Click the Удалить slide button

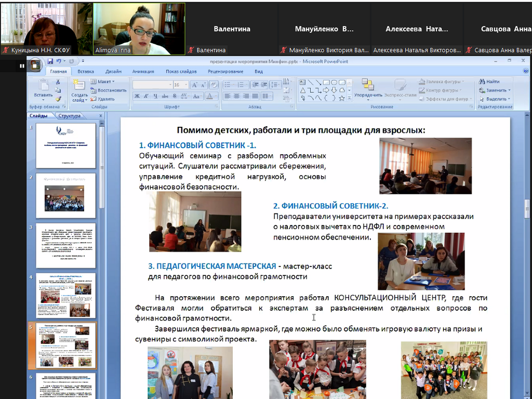[x=103, y=99]
